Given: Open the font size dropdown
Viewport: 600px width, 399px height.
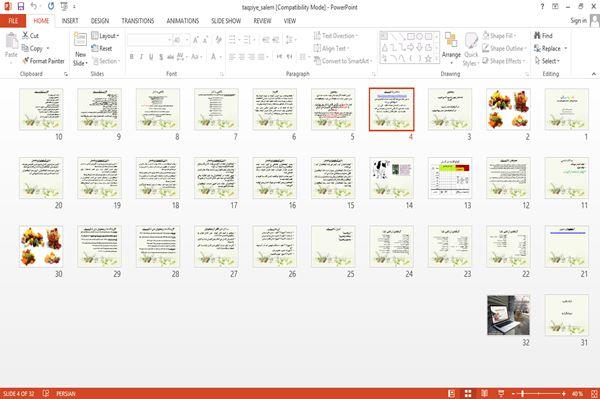Looking at the screenshot, I should [187, 40].
